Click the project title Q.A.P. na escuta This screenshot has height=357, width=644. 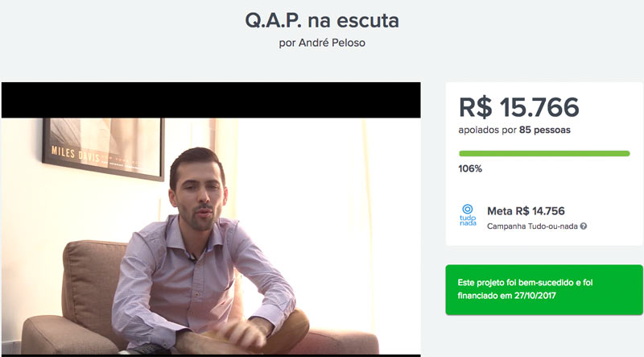[x=322, y=20]
